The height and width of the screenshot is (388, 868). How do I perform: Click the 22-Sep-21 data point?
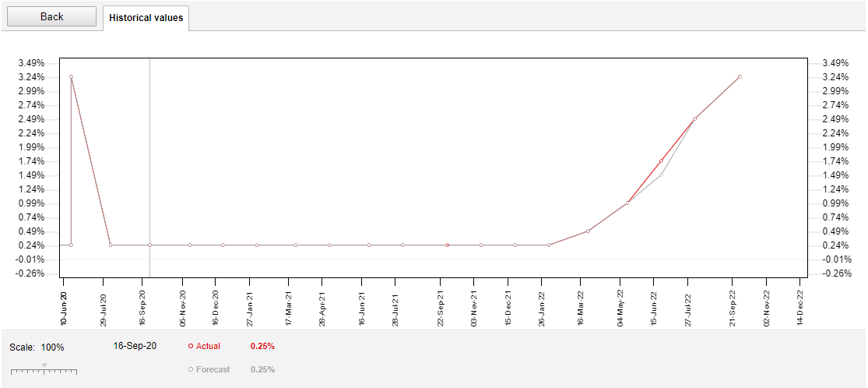click(x=448, y=245)
